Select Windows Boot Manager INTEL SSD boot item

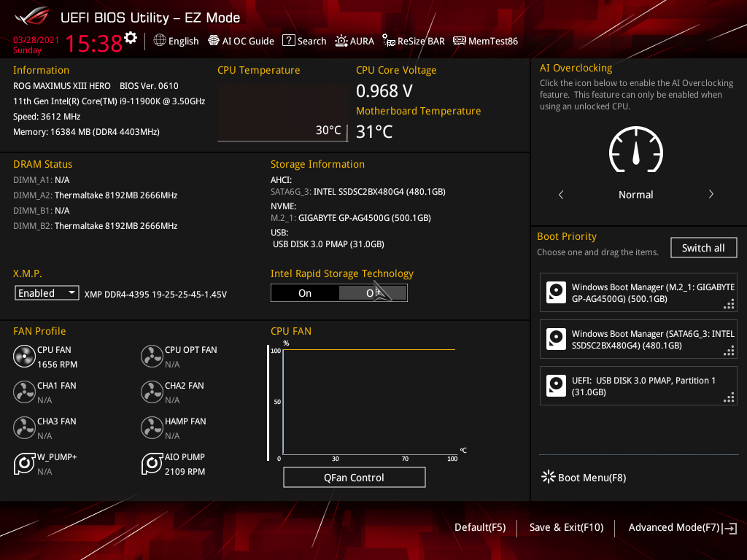638,339
